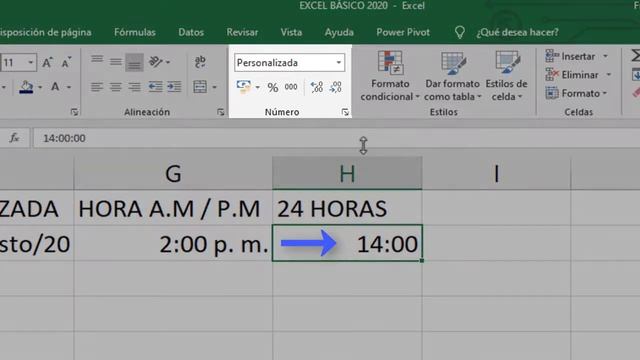Align text to middle of cell
The image size is (640, 360).
[x=116, y=62]
